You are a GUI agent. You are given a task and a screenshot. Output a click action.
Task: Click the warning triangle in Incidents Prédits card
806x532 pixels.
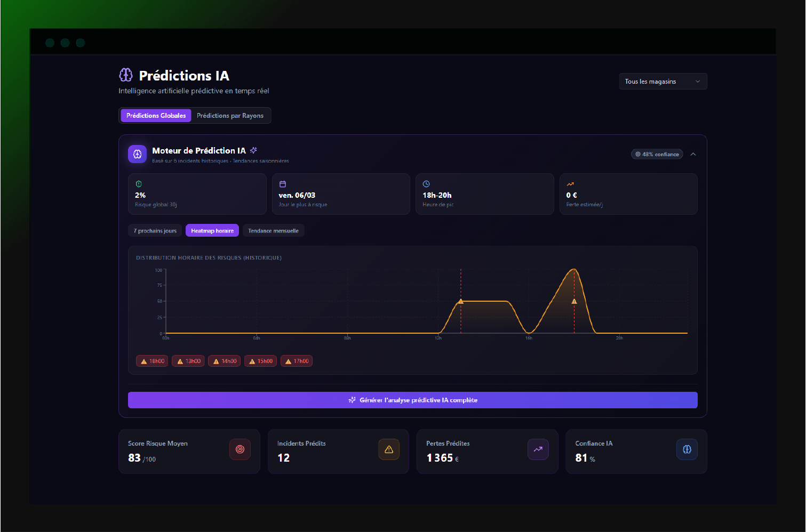click(x=389, y=449)
